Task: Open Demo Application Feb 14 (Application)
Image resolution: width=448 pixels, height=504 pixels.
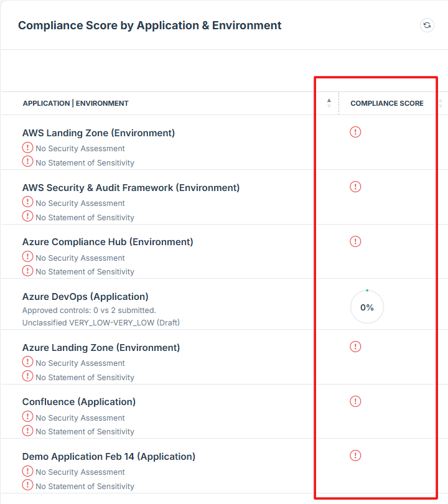Action: tap(109, 457)
